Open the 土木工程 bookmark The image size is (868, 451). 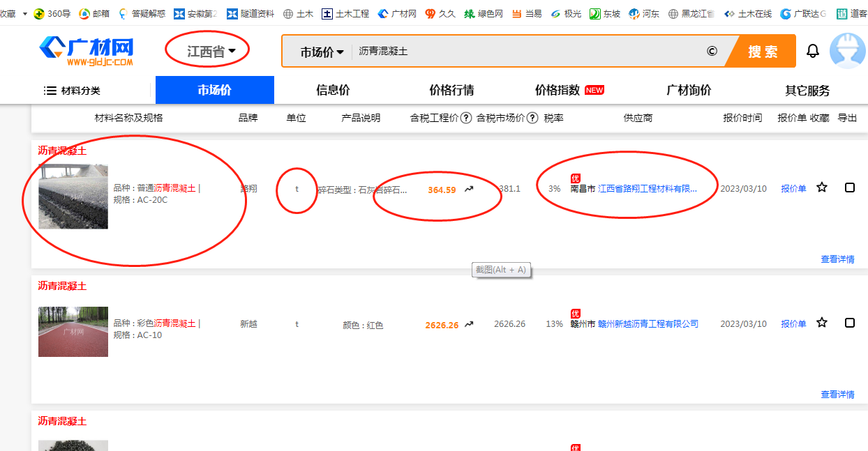coord(346,13)
